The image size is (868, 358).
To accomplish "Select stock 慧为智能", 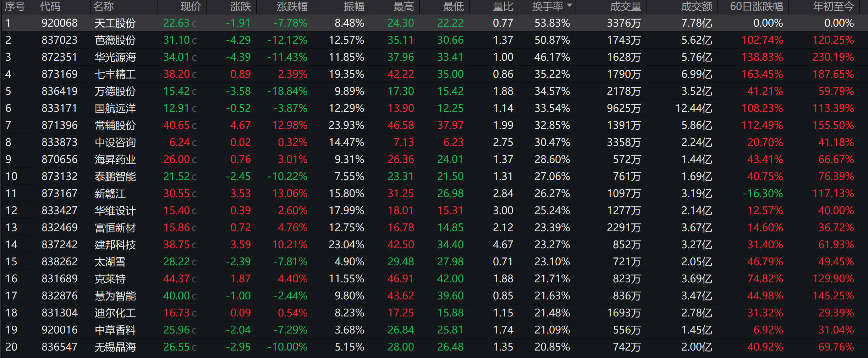I will [x=115, y=296].
